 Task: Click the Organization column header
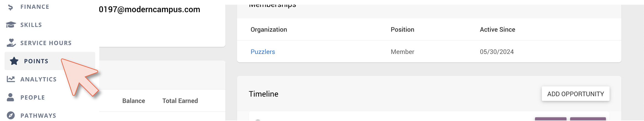(269, 29)
